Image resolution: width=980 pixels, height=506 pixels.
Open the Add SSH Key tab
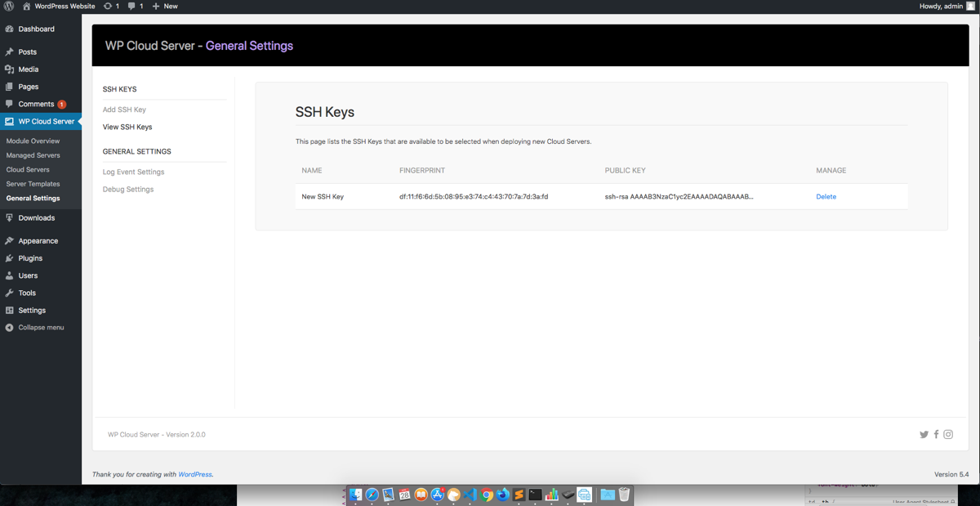point(124,110)
